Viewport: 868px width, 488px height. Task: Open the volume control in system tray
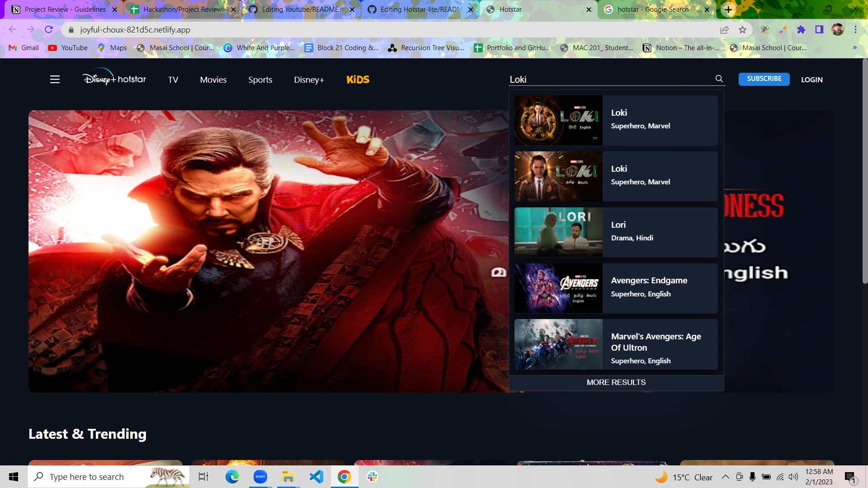793,477
